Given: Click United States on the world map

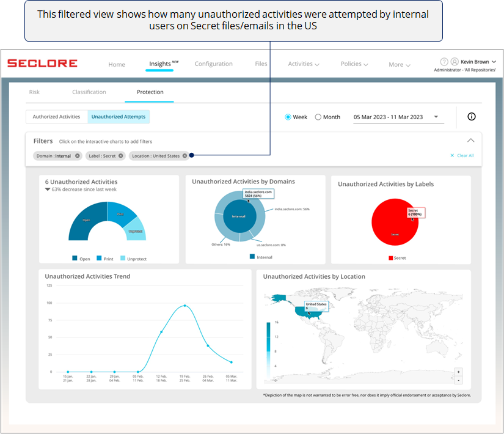Looking at the screenshot, I should (x=309, y=312).
